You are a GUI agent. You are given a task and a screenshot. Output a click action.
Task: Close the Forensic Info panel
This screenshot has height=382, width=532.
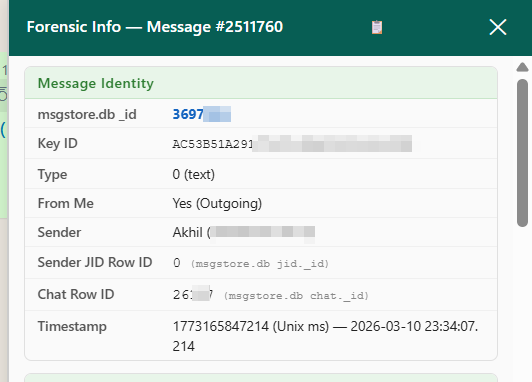pos(498,27)
